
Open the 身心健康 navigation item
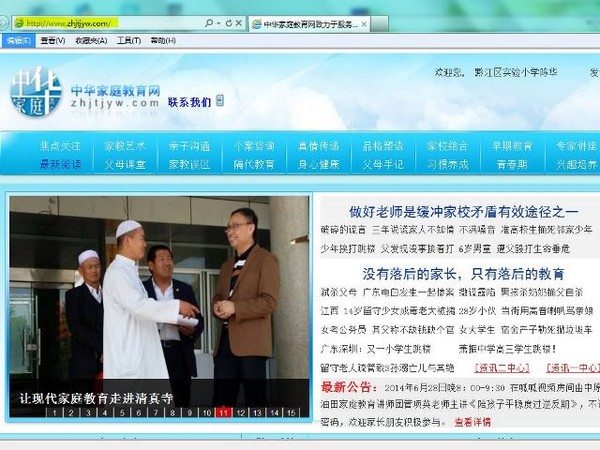318,164
